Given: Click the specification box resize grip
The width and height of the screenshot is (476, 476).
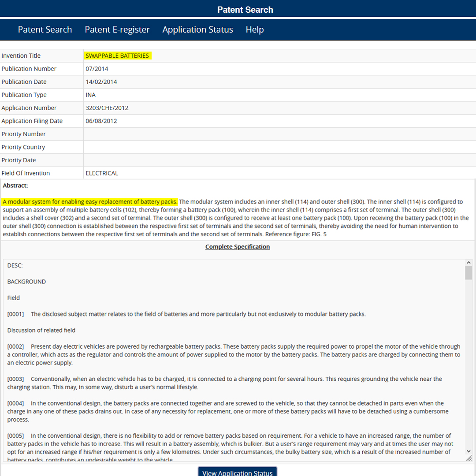Looking at the screenshot, I should click(x=469, y=458).
